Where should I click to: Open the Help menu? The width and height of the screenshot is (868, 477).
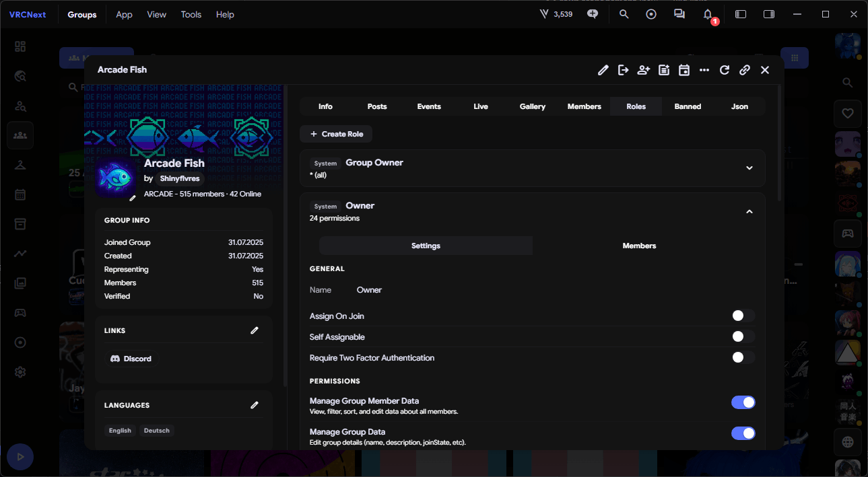(x=225, y=14)
